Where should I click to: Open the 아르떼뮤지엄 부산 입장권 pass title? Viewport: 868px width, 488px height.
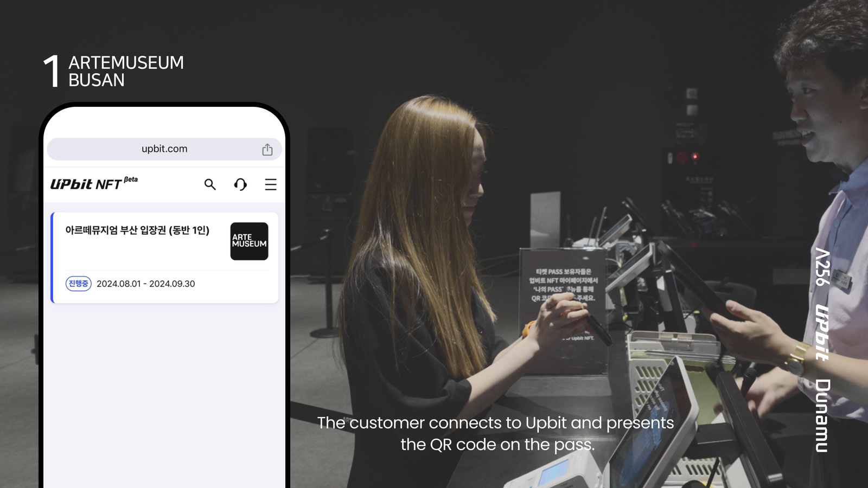[x=137, y=230]
